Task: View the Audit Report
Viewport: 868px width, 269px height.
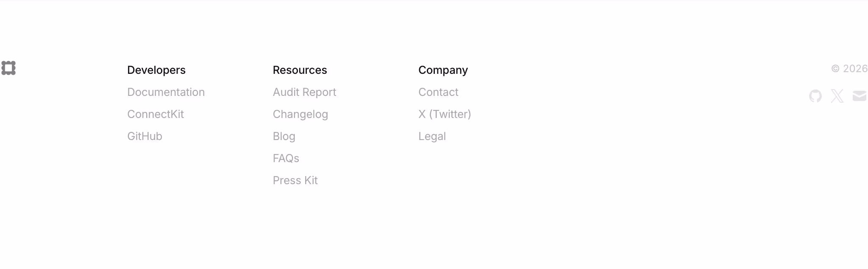Action: point(304,92)
